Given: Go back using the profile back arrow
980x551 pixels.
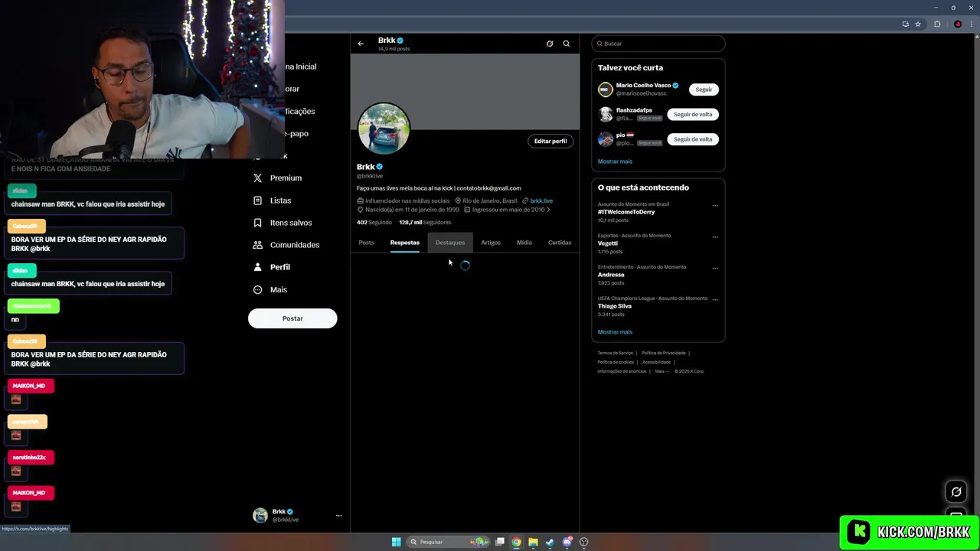Looking at the screenshot, I should (361, 44).
